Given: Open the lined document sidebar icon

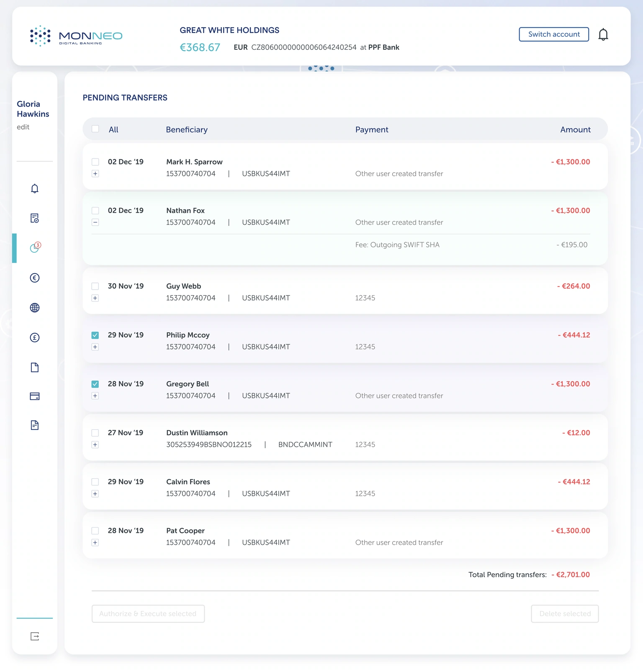Looking at the screenshot, I should (x=35, y=425).
